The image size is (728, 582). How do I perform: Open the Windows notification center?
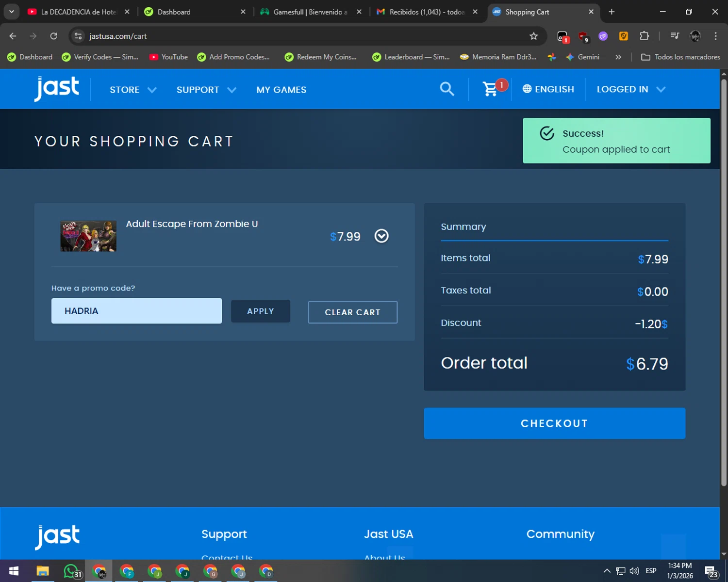(711, 571)
